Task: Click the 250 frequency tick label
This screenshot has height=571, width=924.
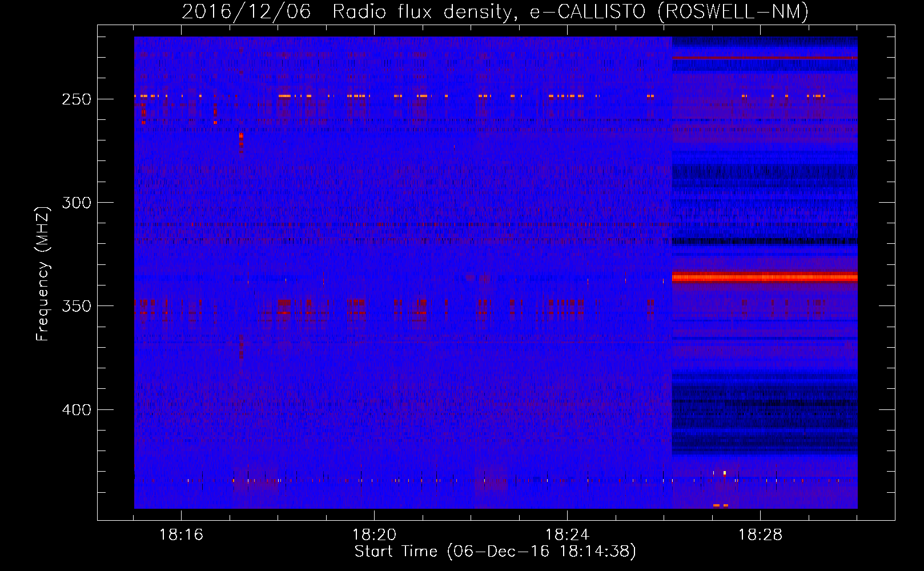Action: point(77,99)
